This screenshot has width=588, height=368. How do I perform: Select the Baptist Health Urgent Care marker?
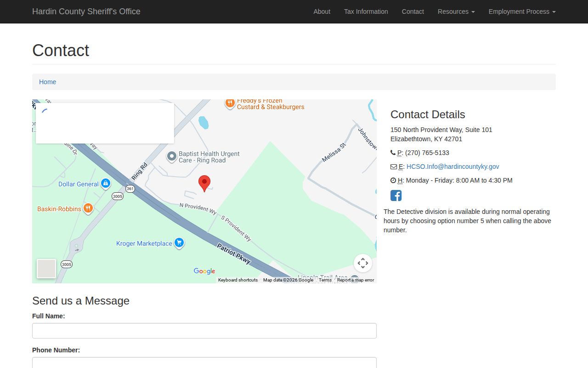click(x=172, y=157)
